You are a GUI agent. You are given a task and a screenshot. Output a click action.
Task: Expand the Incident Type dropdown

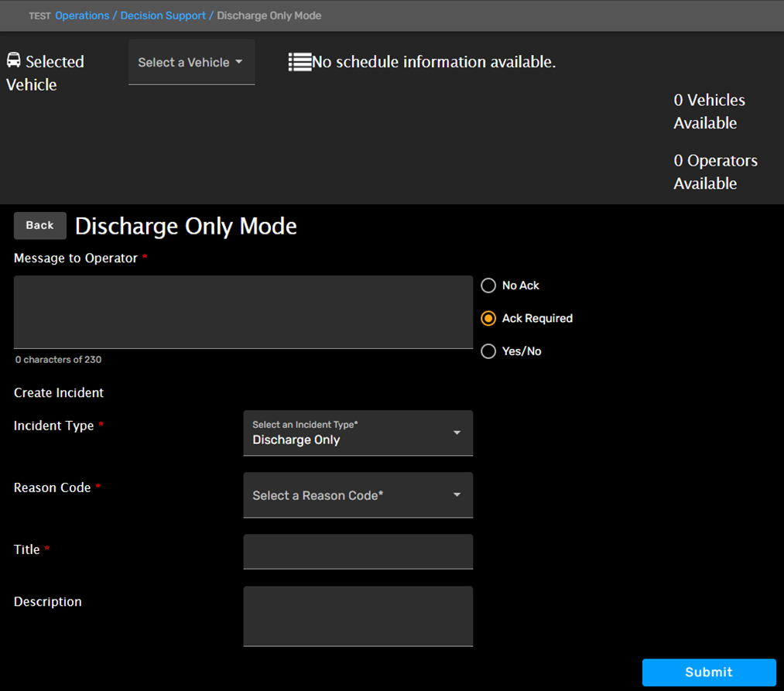pyautogui.click(x=358, y=433)
